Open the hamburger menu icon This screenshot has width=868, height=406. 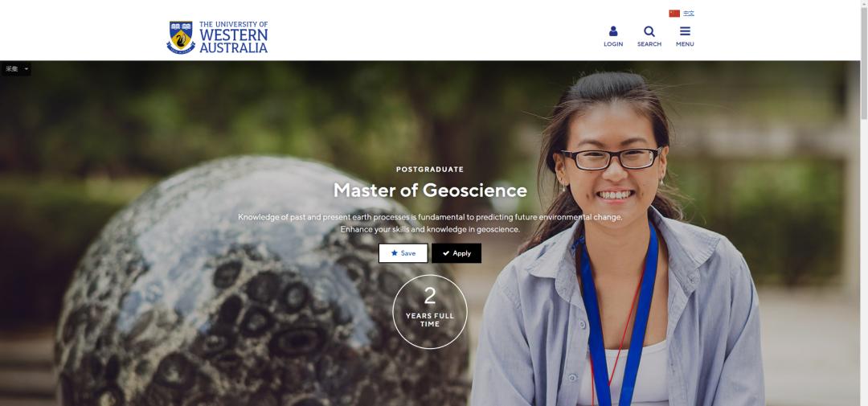(x=685, y=31)
